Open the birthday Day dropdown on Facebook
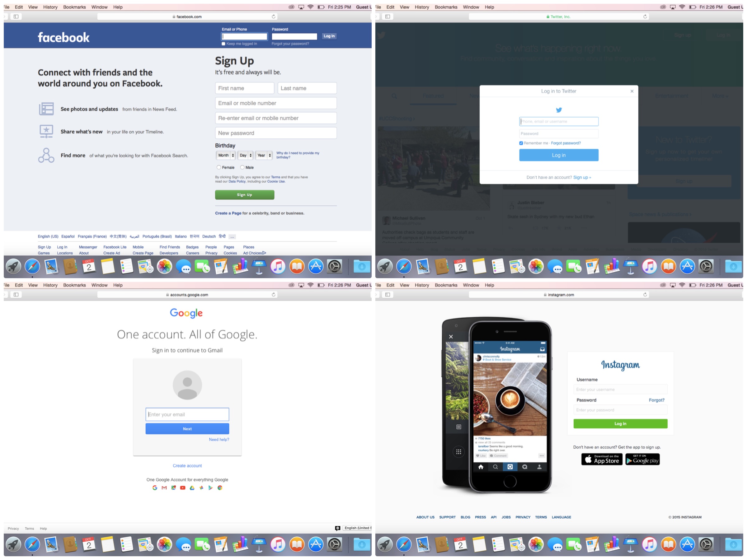The height and width of the screenshot is (560, 747). pos(246,156)
